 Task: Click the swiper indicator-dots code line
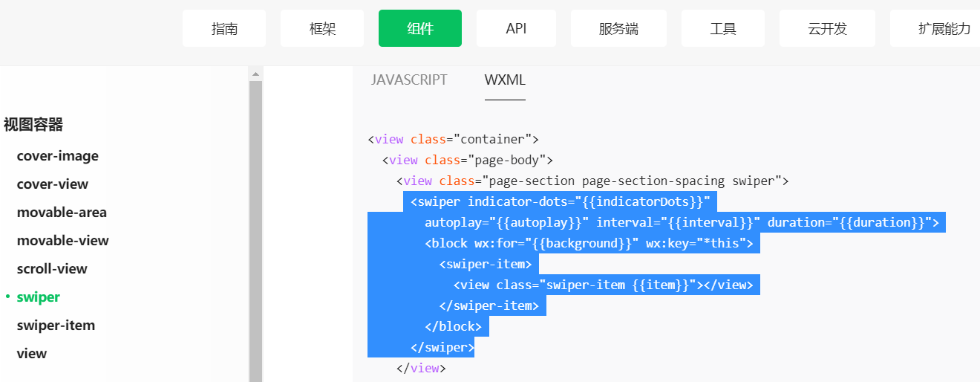click(x=561, y=201)
